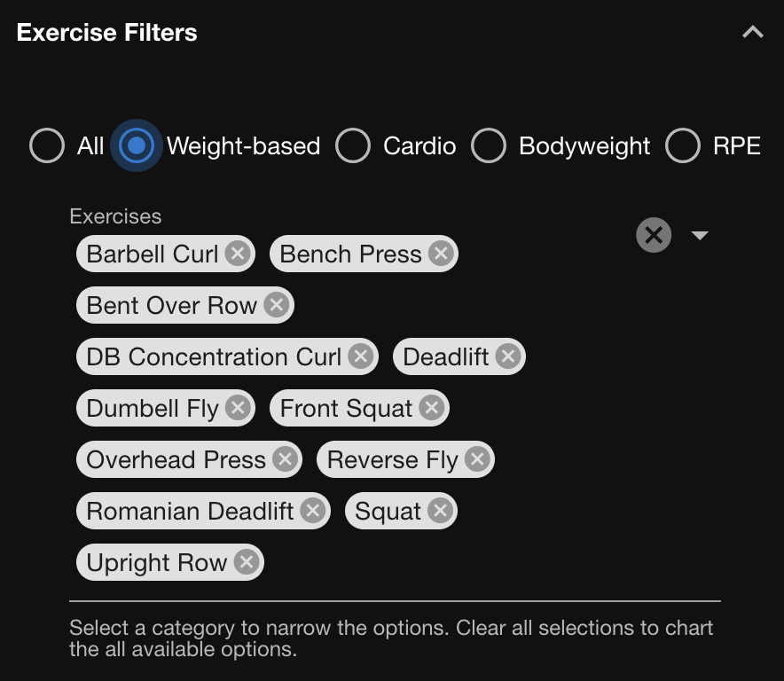784x681 pixels.
Task: Remove the Deadlift chip
Action: pos(507,357)
